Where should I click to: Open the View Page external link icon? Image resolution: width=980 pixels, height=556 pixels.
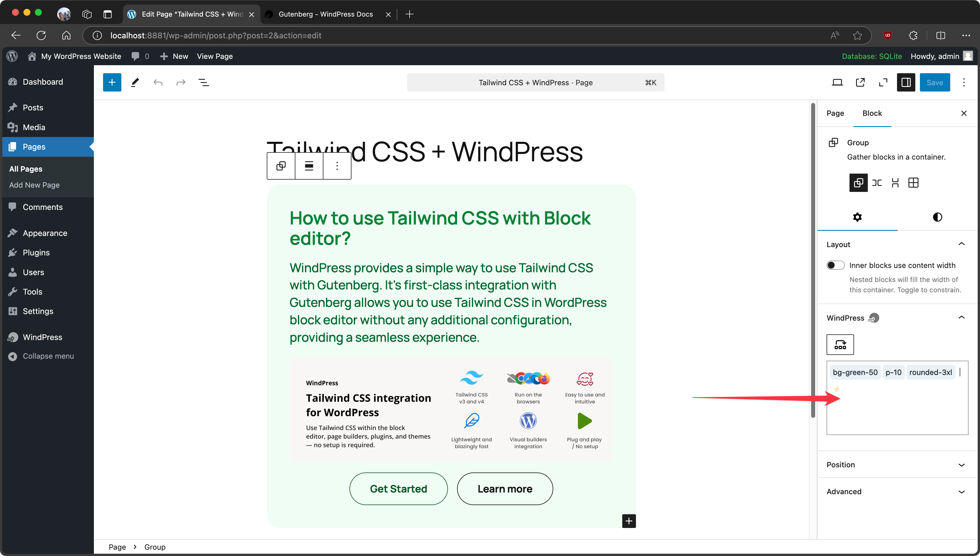pyautogui.click(x=860, y=82)
